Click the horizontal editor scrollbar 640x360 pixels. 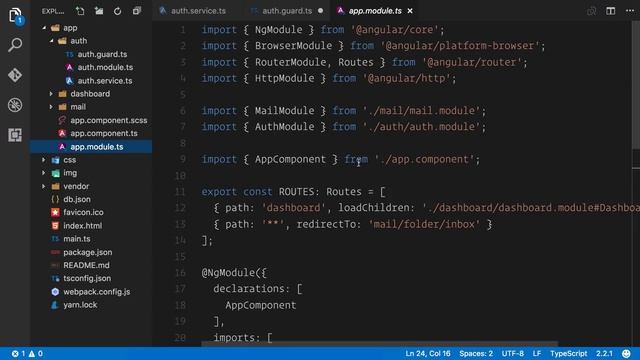tap(380, 344)
